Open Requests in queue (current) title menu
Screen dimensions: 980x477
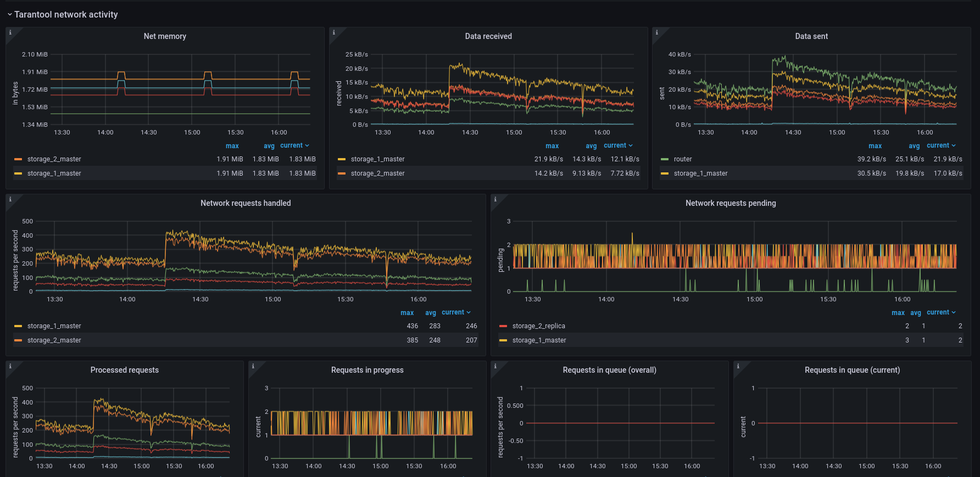[x=853, y=370]
